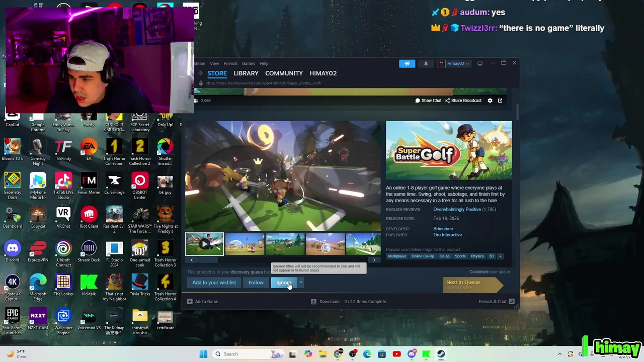
Task: Open the Ignore options dropdown arrow
Action: coord(301,283)
